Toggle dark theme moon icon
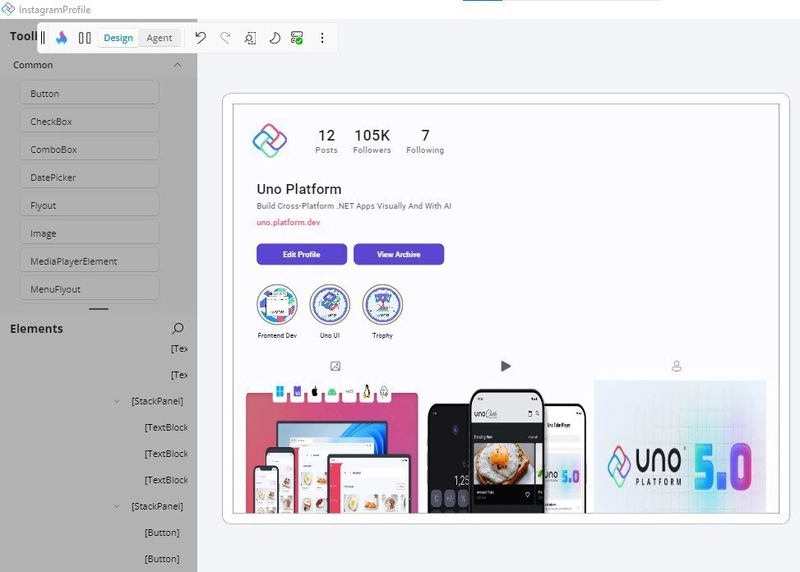 point(274,38)
